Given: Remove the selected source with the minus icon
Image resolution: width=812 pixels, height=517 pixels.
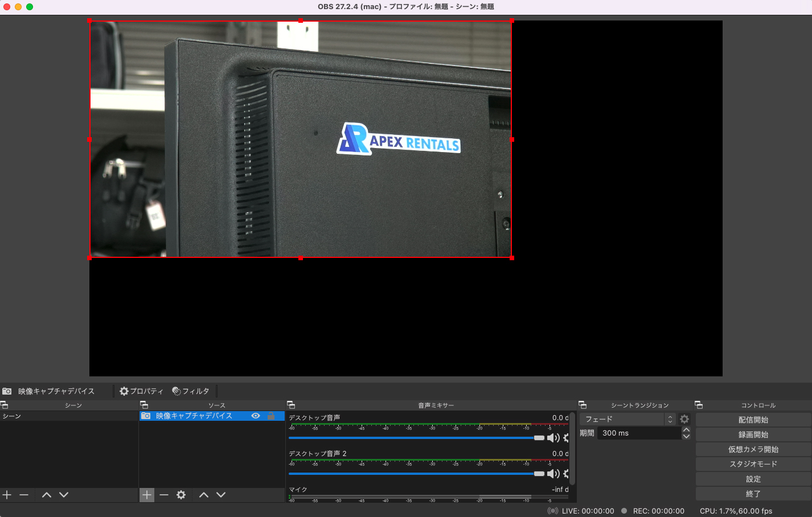Looking at the screenshot, I should [164, 495].
